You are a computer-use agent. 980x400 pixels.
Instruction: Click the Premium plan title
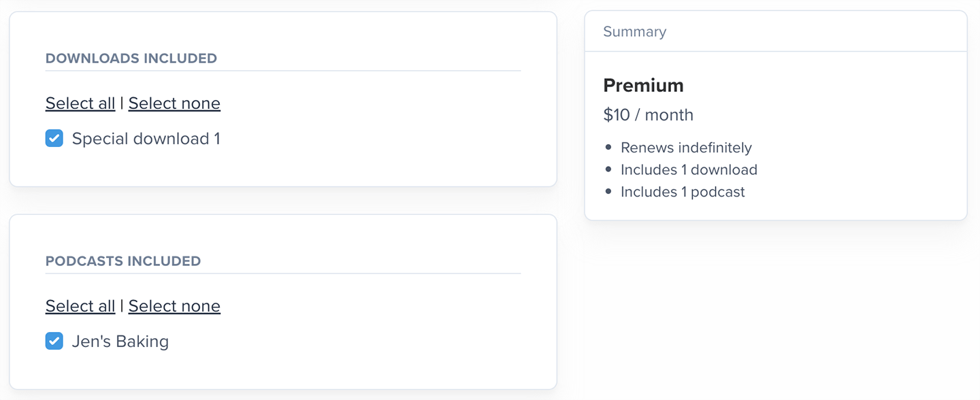click(643, 86)
